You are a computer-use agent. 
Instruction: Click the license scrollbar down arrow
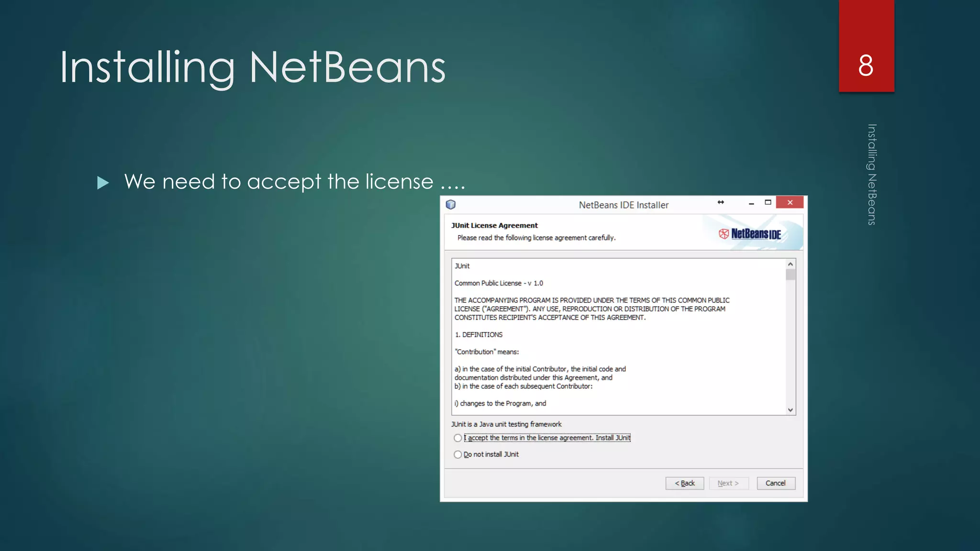pyautogui.click(x=791, y=410)
